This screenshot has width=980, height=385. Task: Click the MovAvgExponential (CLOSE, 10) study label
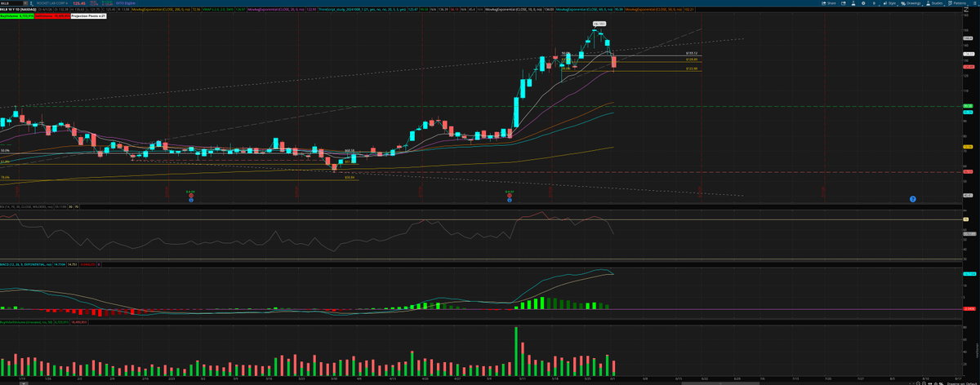tap(512, 10)
